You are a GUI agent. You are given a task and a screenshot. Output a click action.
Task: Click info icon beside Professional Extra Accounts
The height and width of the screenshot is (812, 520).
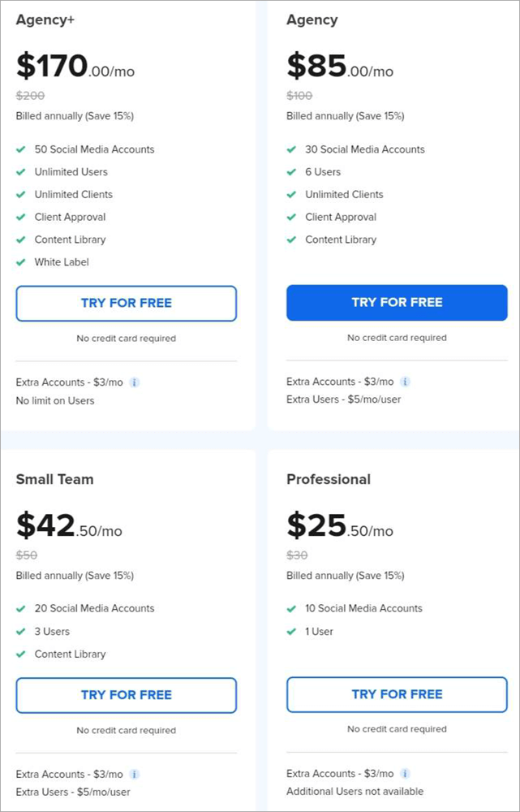click(x=406, y=774)
